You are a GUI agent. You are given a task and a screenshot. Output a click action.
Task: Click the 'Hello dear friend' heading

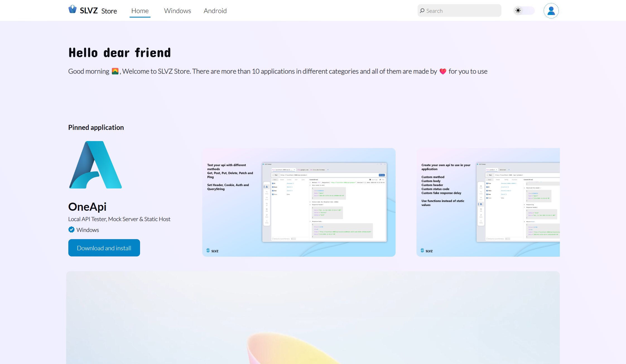click(x=120, y=53)
